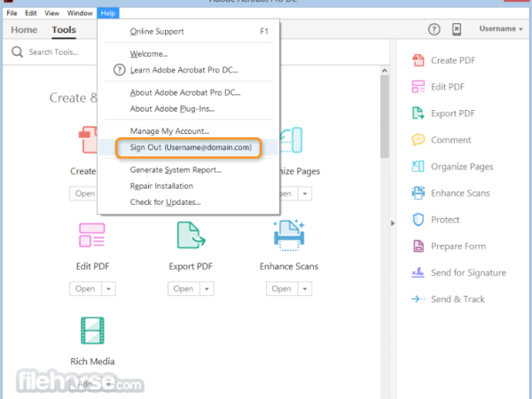This screenshot has width=532, height=399.
Task: Open the Window menu
Action: [80, 13]
